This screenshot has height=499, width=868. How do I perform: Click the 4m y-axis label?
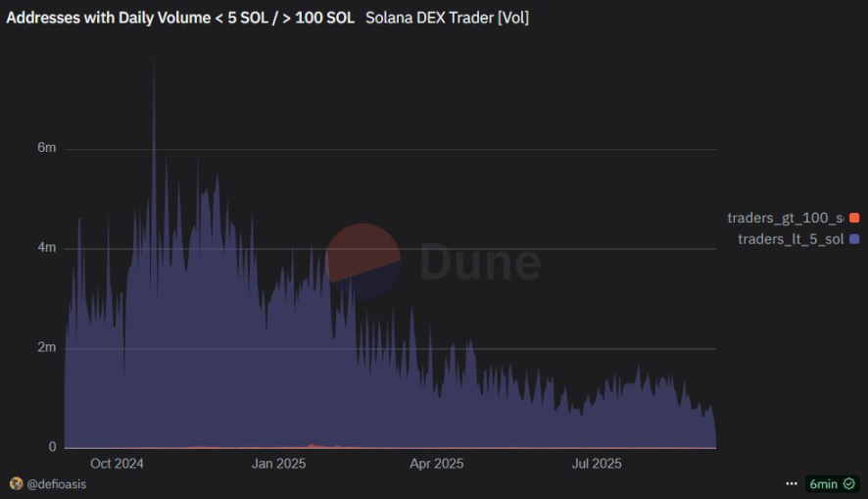tap(46, 248)
